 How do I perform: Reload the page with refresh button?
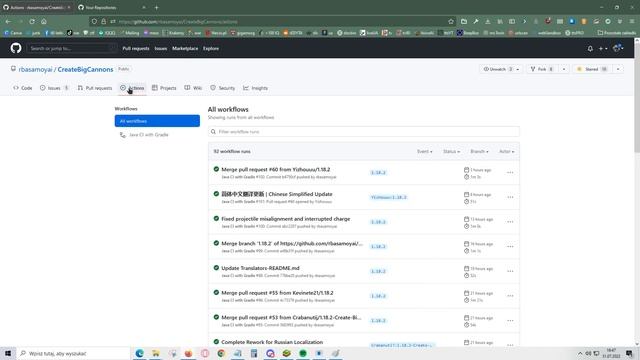(x=32, y=21)
